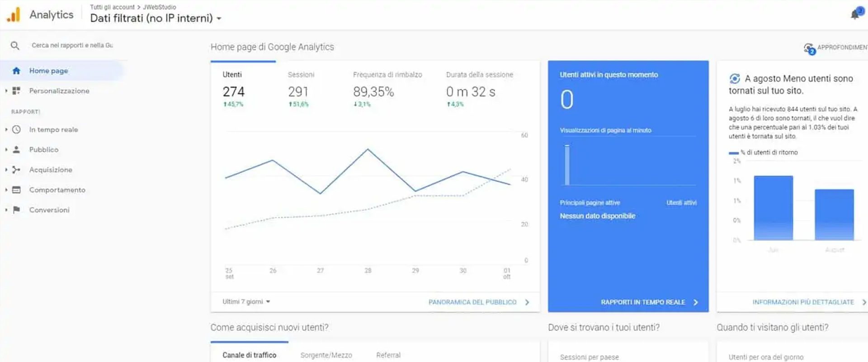868x362 pixels.
Task: Expand the Acquisizione reports
Action: 6,170
